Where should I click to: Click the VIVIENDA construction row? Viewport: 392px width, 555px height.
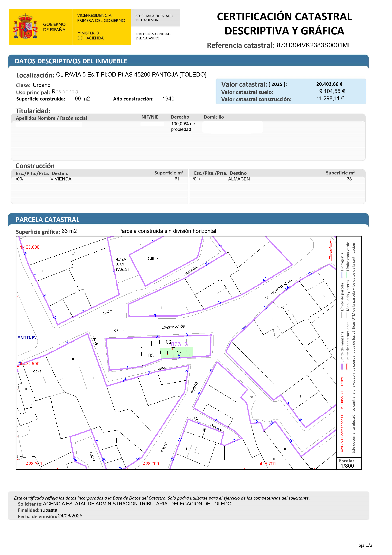click(61, 179)
